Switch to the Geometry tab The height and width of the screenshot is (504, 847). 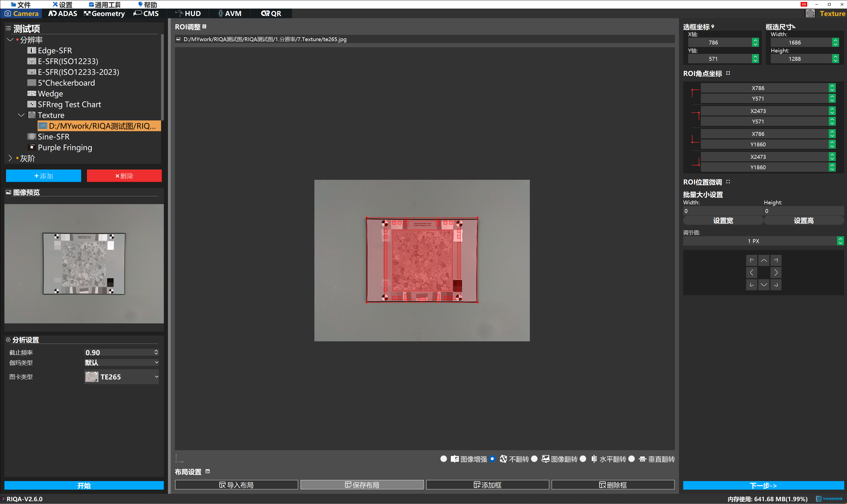[x=104, y=14]
